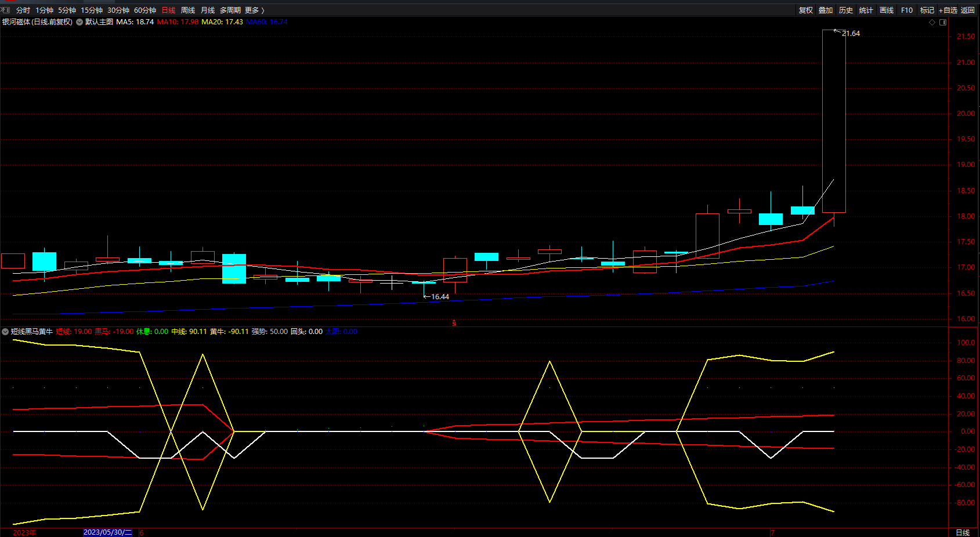
Task: Switch to 周线 weekly chart
Action: 188,10
